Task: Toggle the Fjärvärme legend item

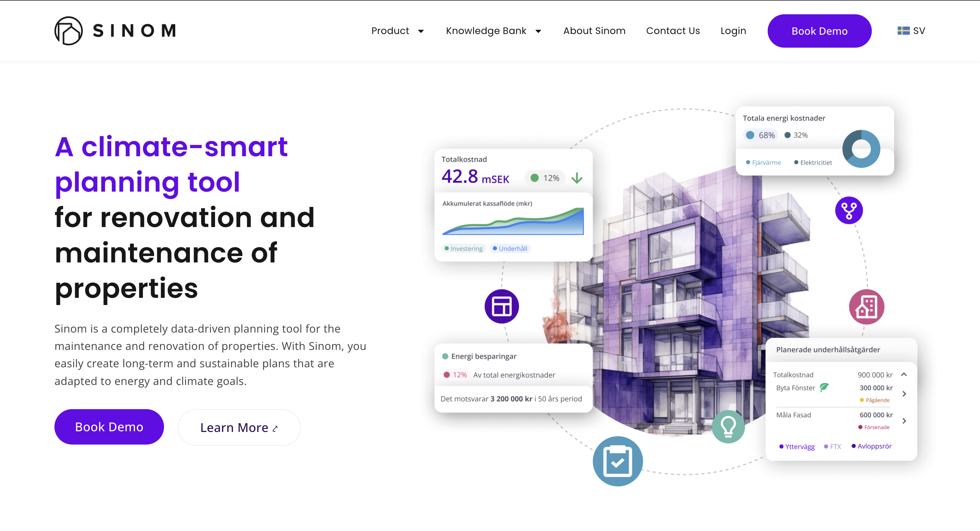Action: [763, 163]
